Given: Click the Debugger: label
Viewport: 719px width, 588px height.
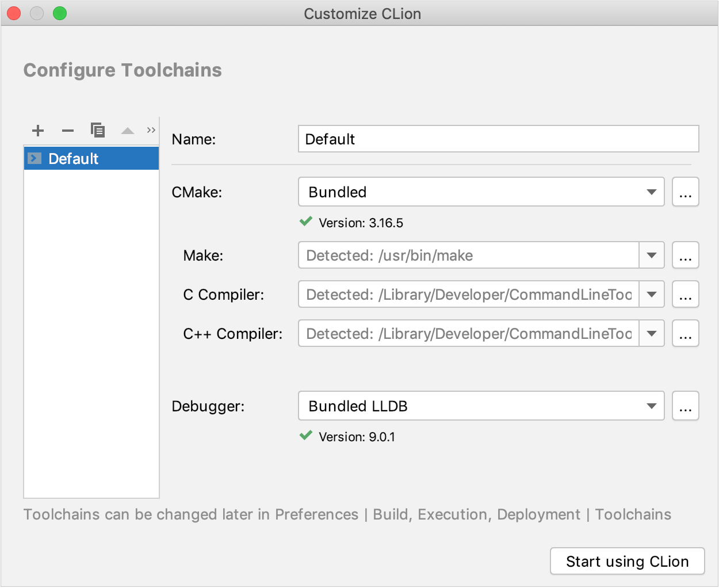Looking at the screenshot, I should 208,406.
